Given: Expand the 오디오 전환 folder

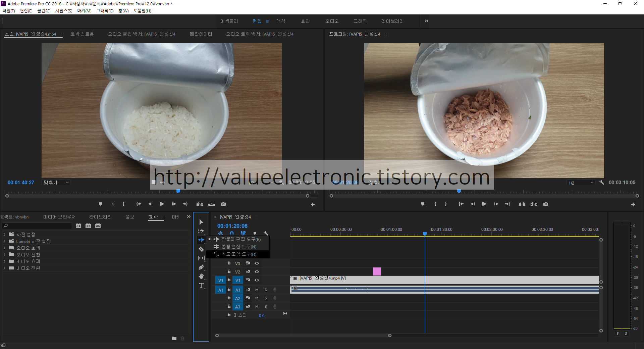Looking at the screenshot, I should point(4,254).
